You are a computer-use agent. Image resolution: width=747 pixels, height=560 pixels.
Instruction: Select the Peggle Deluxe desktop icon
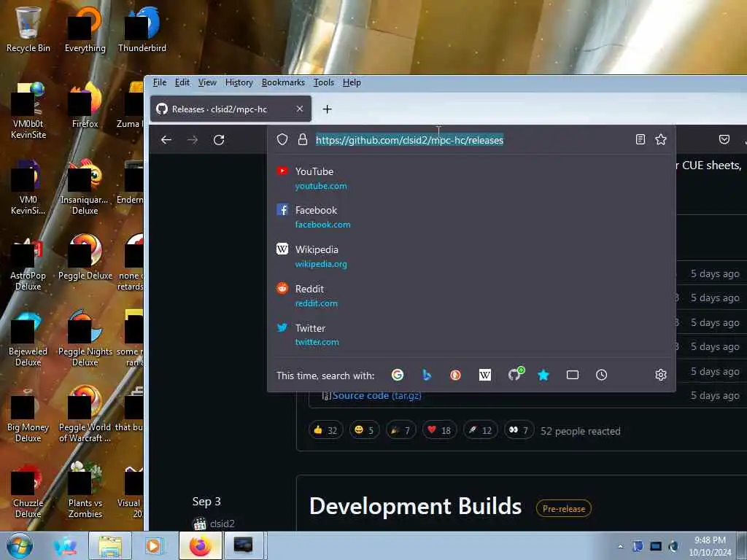[85, 257]
